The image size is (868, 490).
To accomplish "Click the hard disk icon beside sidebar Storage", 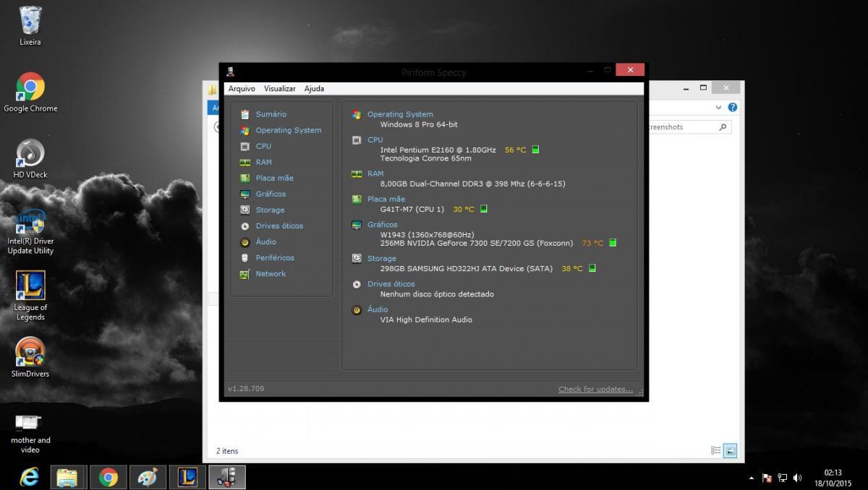I will [244, 210].
